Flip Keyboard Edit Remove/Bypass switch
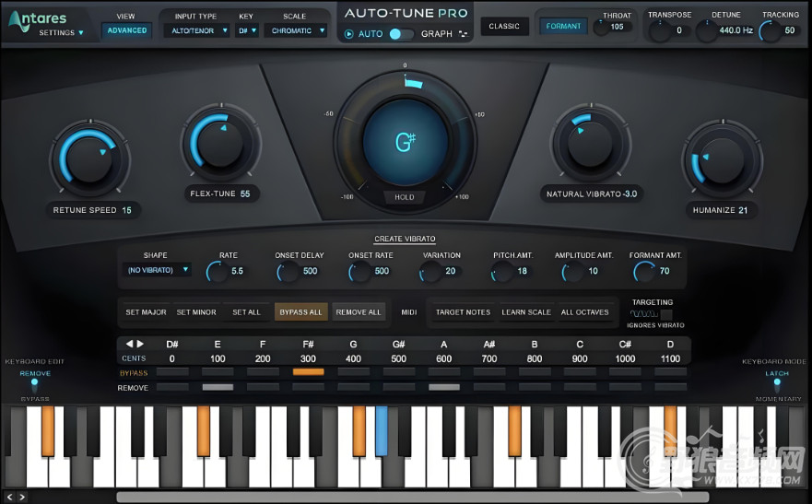The width and height of the screenshot is (812, 504). (35, 385)
